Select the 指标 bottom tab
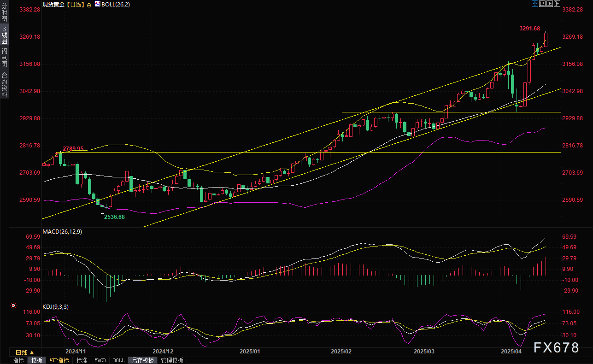This screenshot has width=593, height=364. [x=18, y=360]
